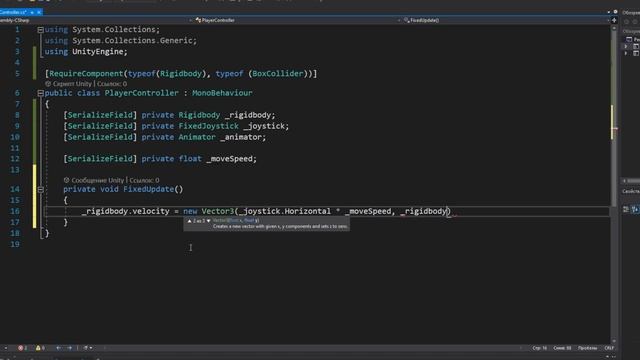Click Categorized view icon in Properties panel
This screenshot has width=640, height=360.
coord(626,209)
